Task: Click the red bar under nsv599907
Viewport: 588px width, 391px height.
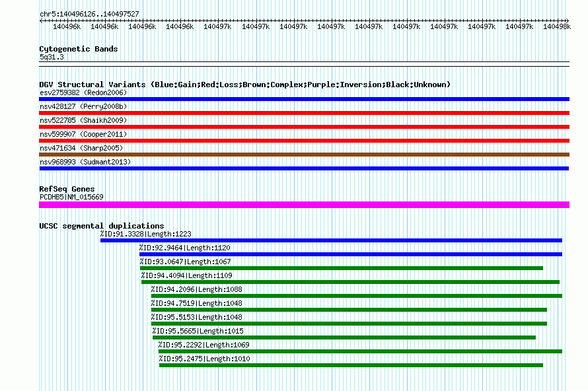Action: click(x=304, y=141)
